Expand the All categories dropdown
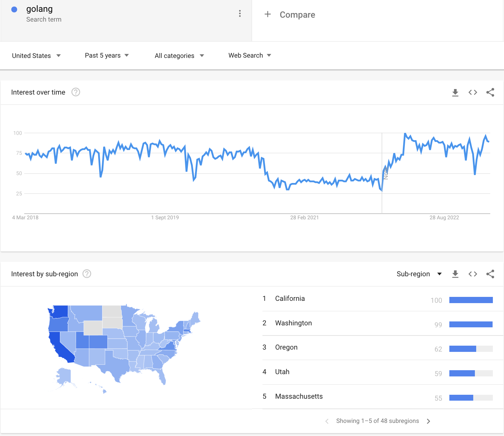Viewport: 504px width, 436px height. pos(179,56)
